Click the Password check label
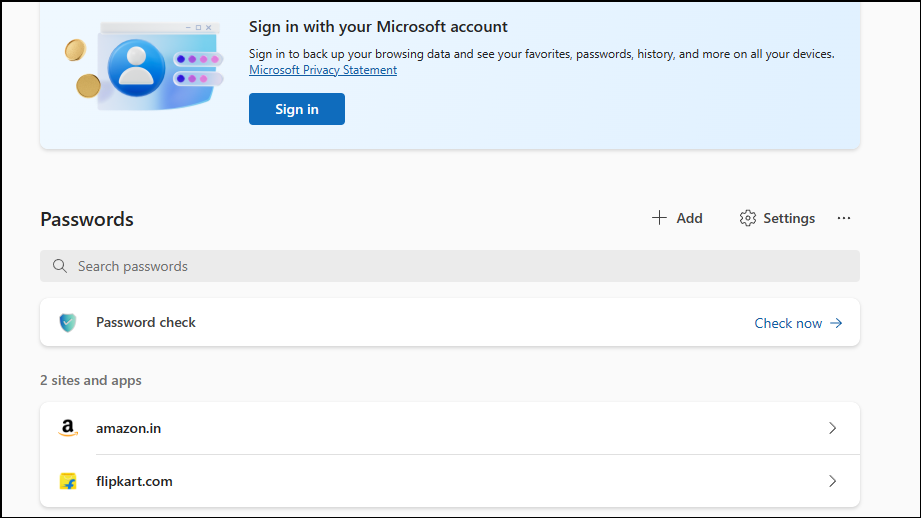 146,322
